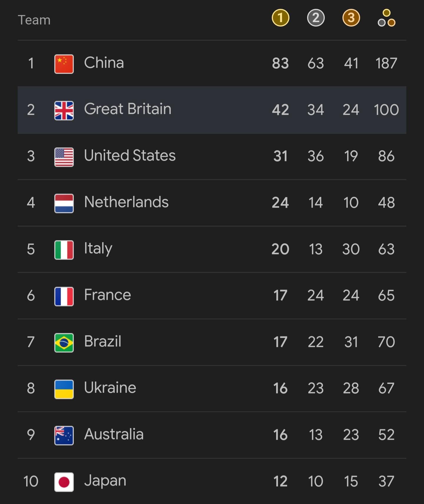Click the Ukraine flag icon
Image resolution: width=424 pixels, height=504 pixels.
(x=64, y=389)
